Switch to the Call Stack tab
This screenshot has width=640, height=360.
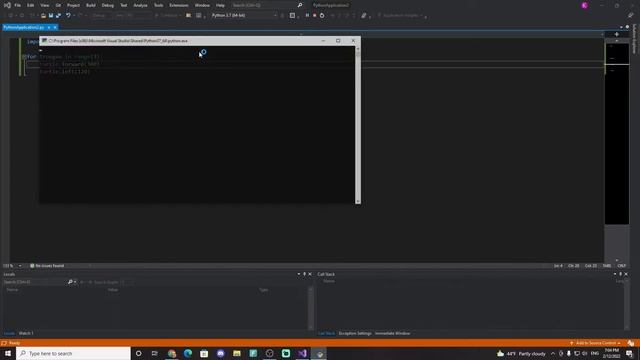point(327,333)
